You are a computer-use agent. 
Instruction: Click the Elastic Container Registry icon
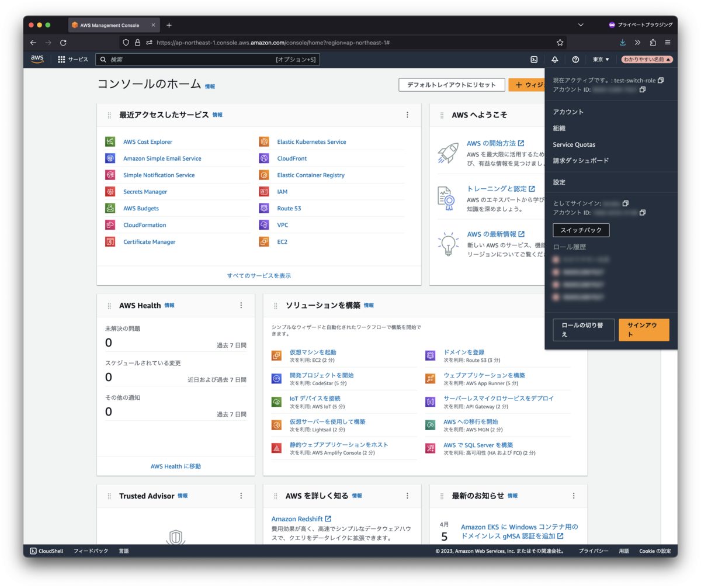pyautogui.click(x=264, y=175)
